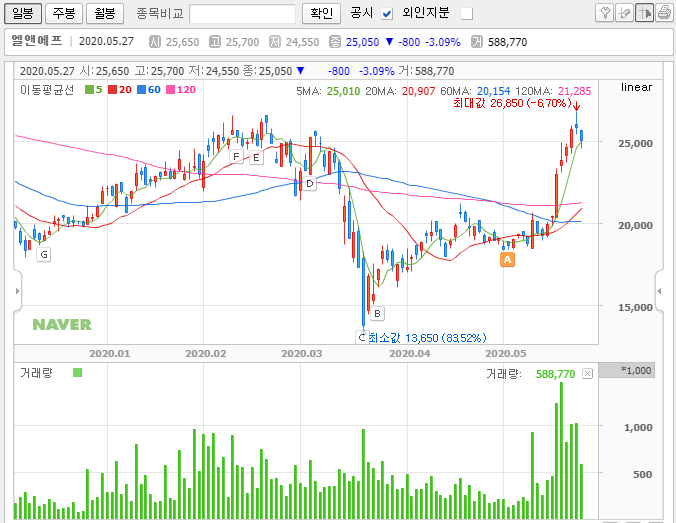The width and height of the screenshot is (676, 523).
Task: Click the 최대값 26,850 label
Action: 512,103
